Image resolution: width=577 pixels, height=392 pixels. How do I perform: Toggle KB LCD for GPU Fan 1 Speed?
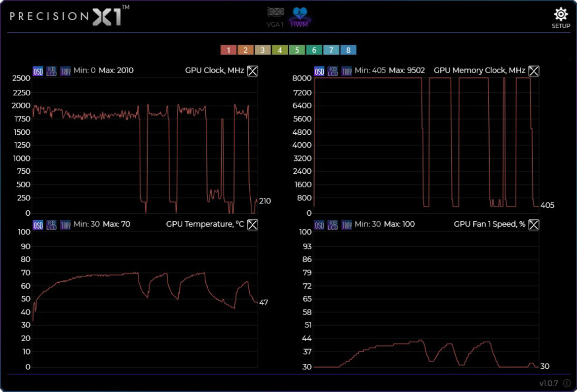333,225
